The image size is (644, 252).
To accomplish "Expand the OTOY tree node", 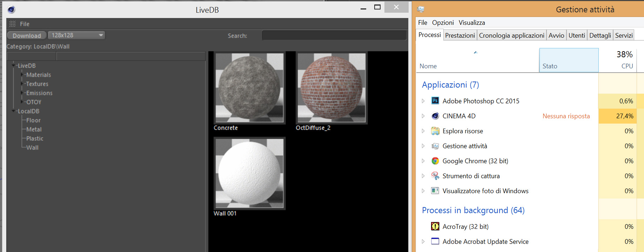I will [x=22, y=102].
